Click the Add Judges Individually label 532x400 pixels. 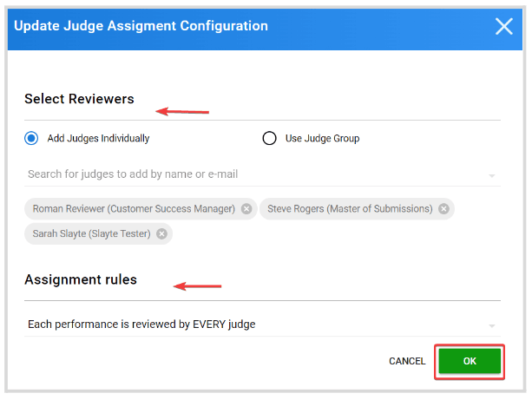98,139
